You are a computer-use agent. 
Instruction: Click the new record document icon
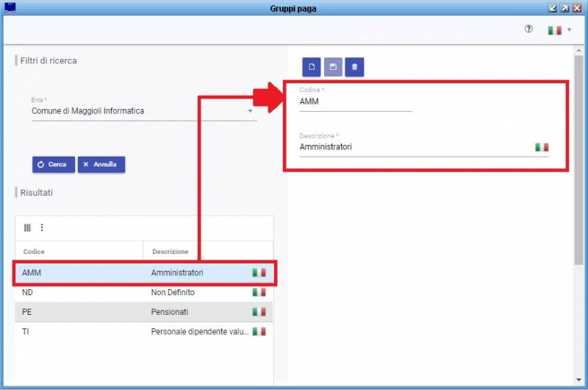[311, 67]
